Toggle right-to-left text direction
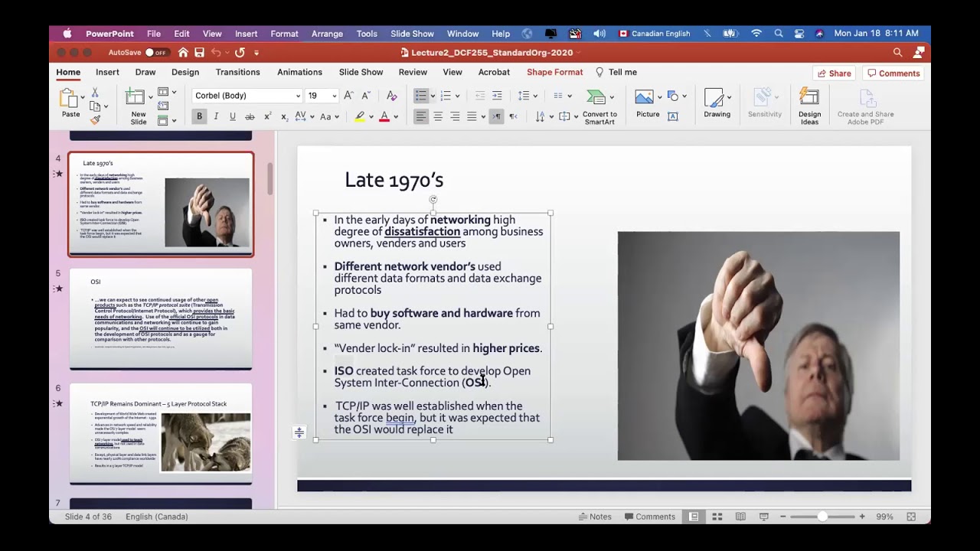This screenshot has height=551, width=980. point(514,116)
